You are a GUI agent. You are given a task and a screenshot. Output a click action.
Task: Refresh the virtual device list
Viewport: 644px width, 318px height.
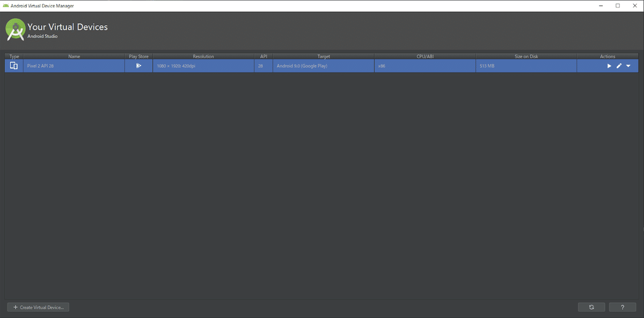click(x=591, y=307)
